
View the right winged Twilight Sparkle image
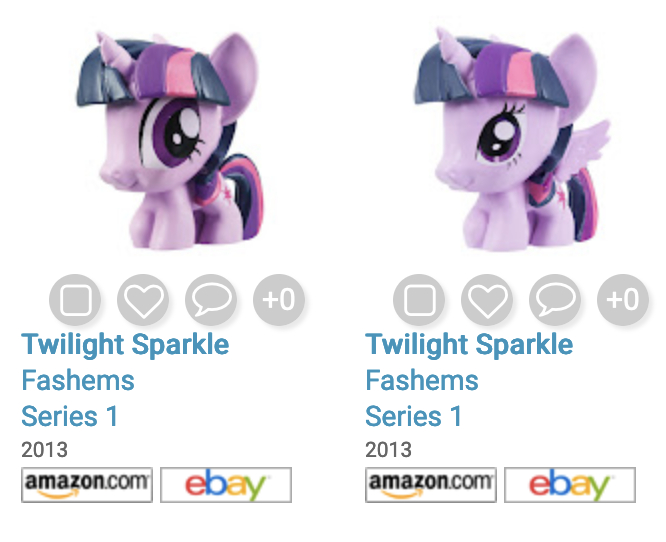(x=518, y=140)
